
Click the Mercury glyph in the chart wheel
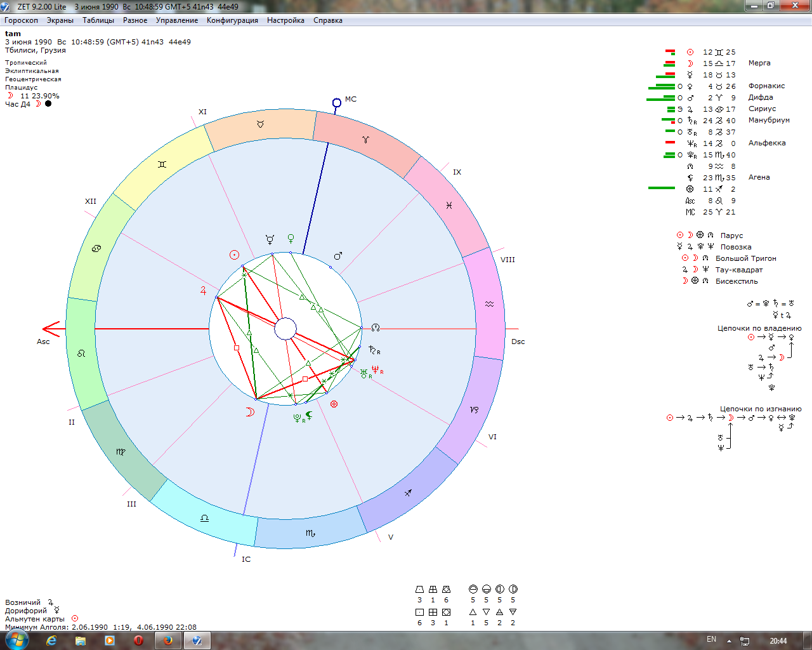(270, 240)
